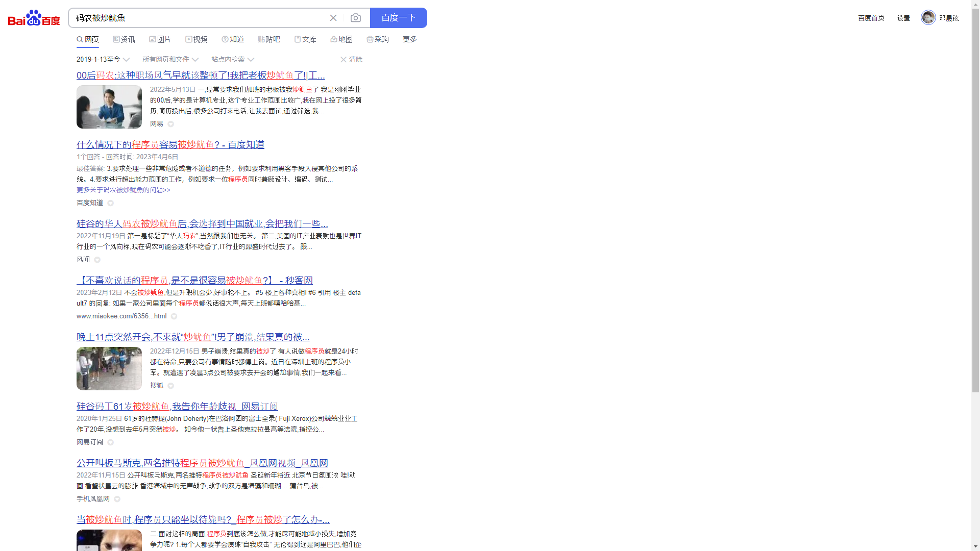The height and width of the screenshot is (551, 980).
Task: Clear the search box text
Action: (333, 18)
